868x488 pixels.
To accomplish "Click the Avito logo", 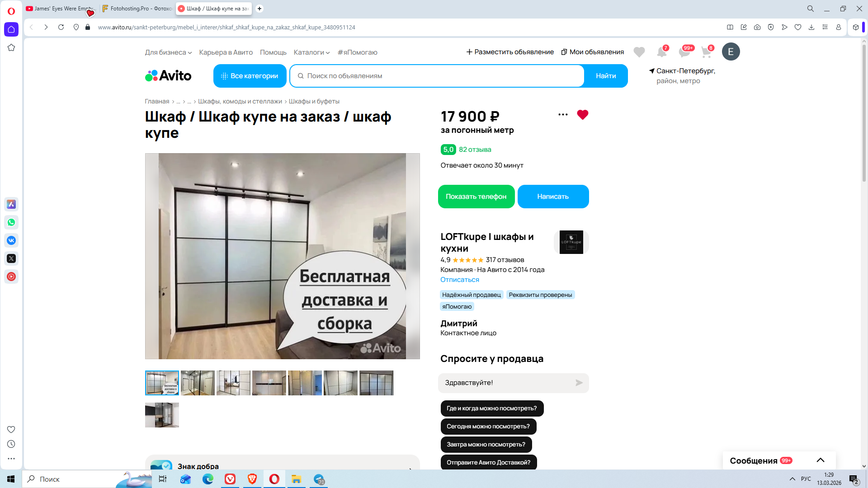I will click(168, 75).
